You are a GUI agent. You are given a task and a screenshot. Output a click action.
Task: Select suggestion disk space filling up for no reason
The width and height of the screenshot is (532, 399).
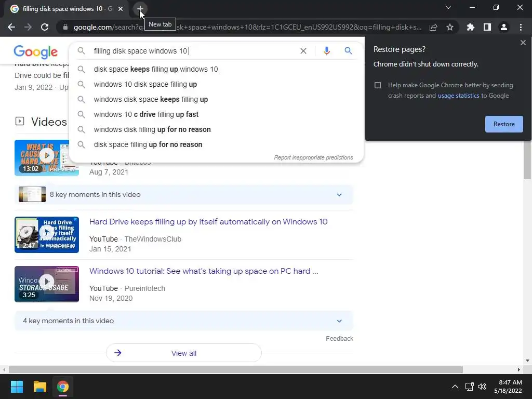point(216,144)
